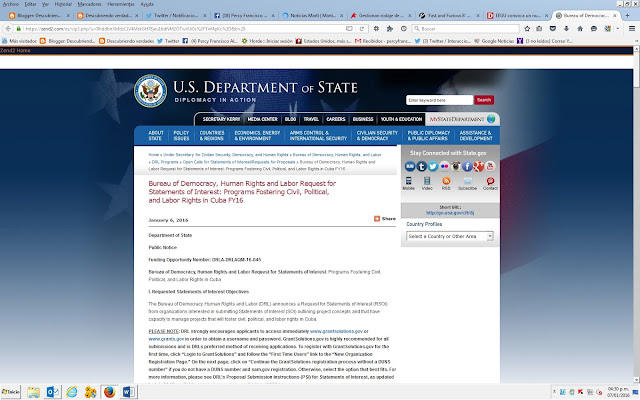640x400 pixels.
Task: Expand the Select a Country dropdown
Action: coord(450,236)
